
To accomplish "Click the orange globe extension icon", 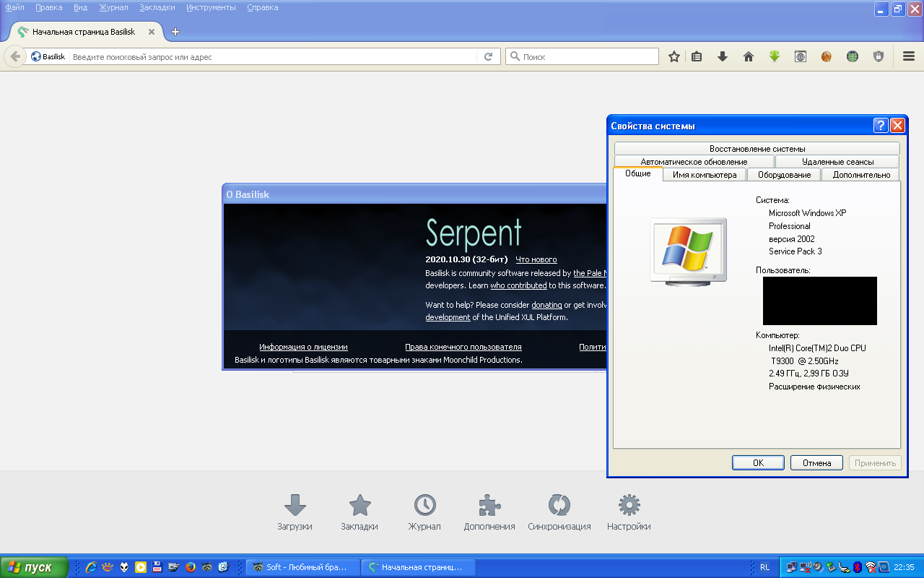I will tap(827, 56).
